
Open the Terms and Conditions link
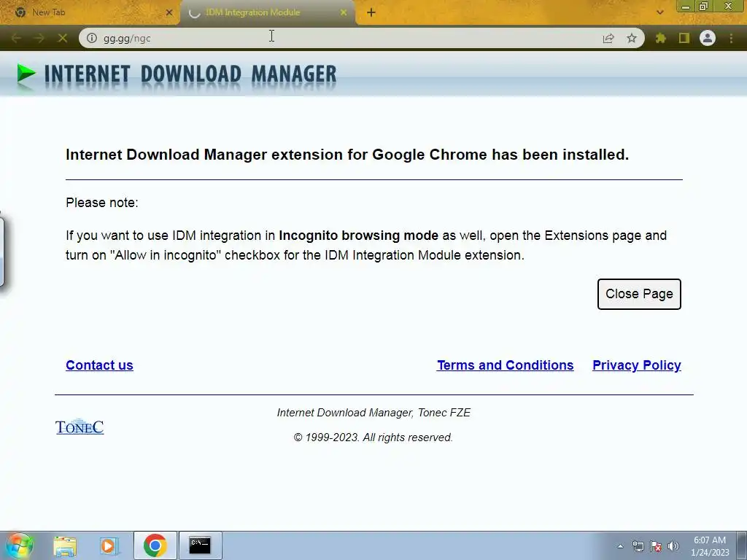[505, 365]
